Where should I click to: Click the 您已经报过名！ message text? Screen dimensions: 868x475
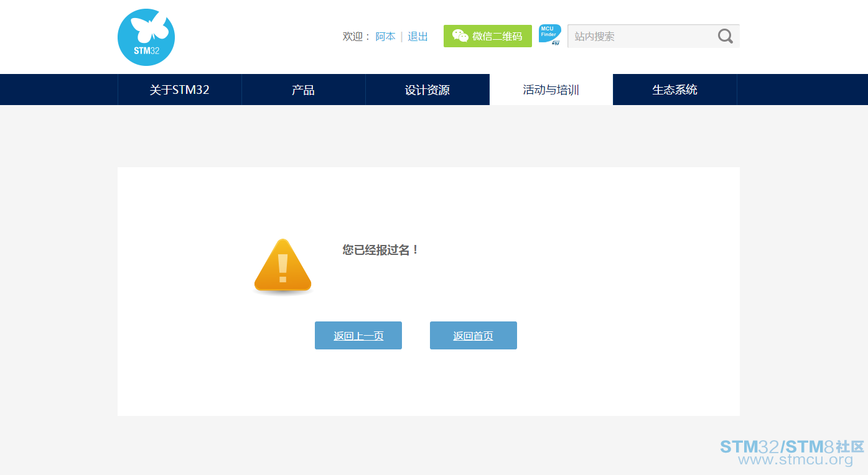pyautogui.click(x=381, y=250)
